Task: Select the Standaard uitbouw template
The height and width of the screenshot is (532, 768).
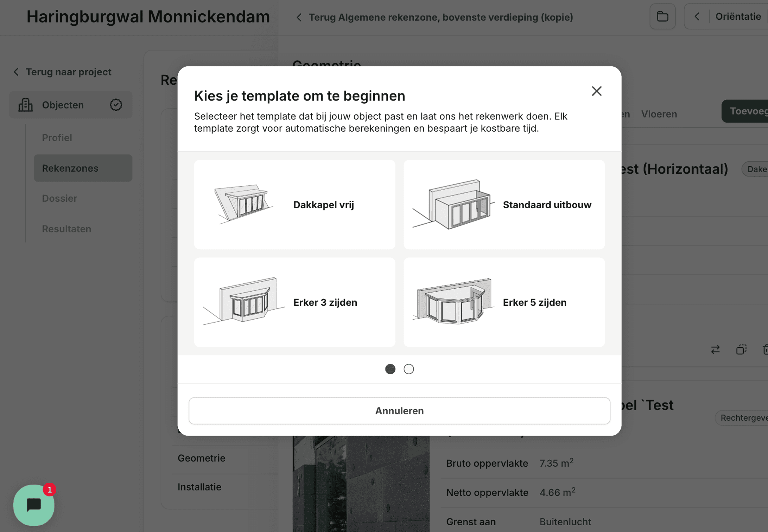Action: (504, 205)
